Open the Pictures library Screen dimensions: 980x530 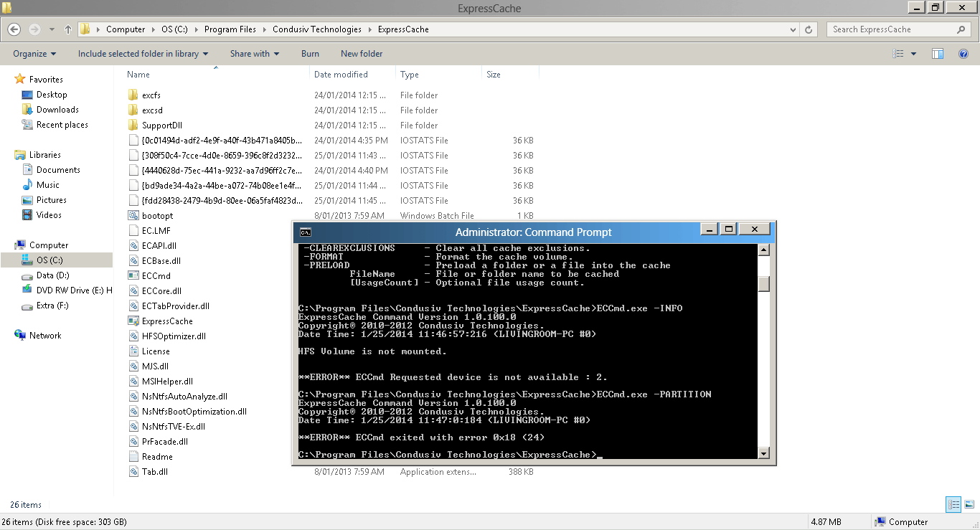[x=52, y=200]
